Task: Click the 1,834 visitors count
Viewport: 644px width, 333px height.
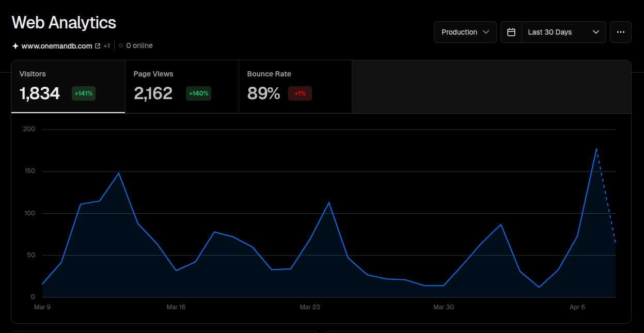Action: [40, 93]
